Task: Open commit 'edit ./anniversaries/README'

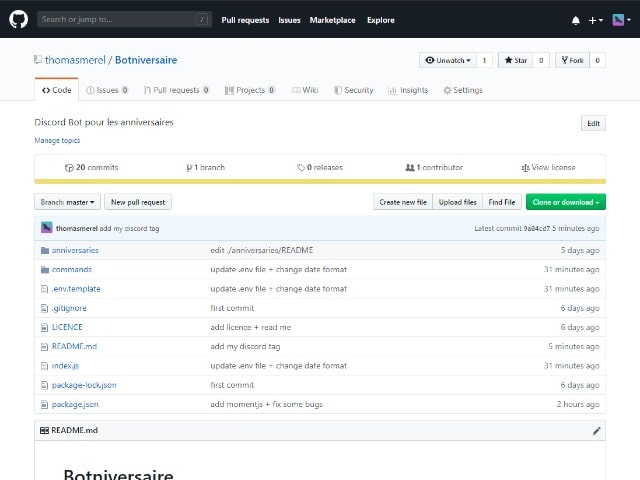Action: point(262,250)
